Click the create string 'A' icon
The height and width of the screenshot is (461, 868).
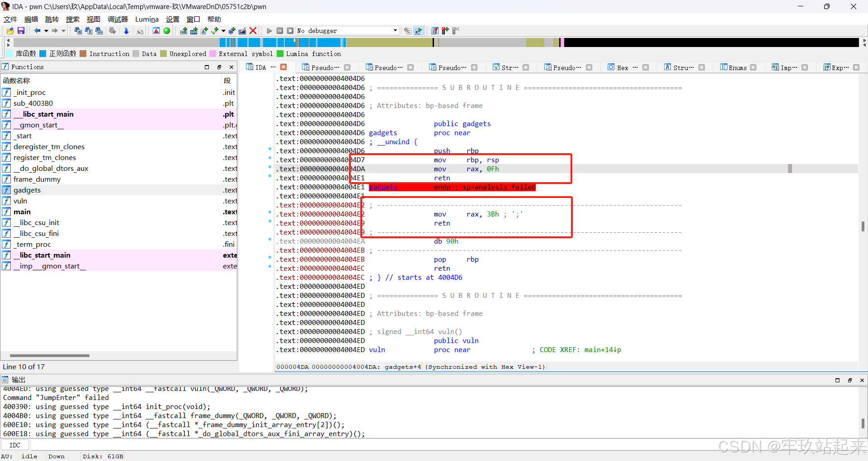[204, 31]
